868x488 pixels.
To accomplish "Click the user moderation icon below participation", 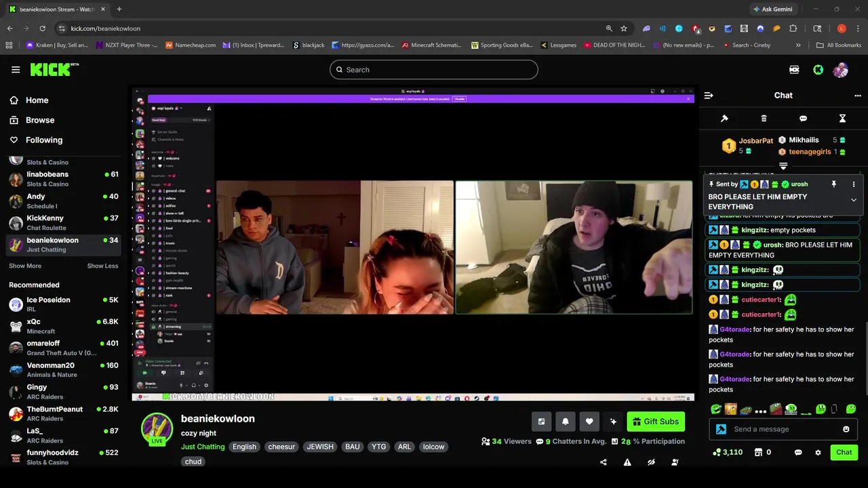I will [675, 462].
